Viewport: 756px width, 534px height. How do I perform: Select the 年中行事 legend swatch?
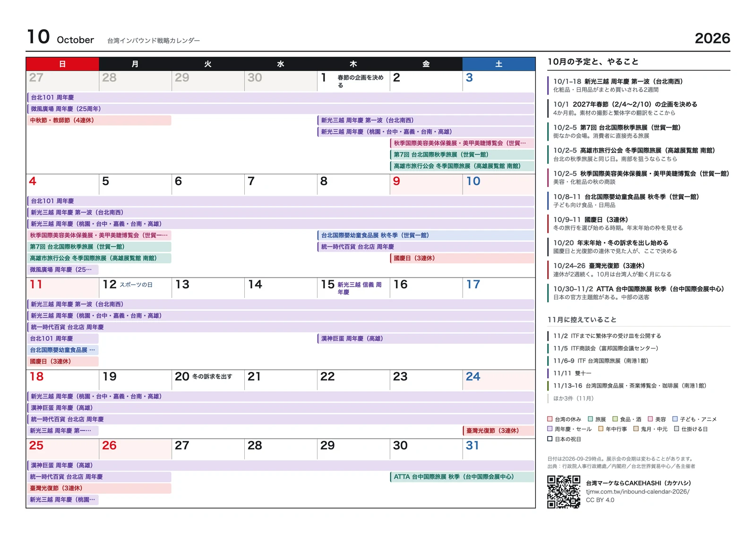point(601,429)
